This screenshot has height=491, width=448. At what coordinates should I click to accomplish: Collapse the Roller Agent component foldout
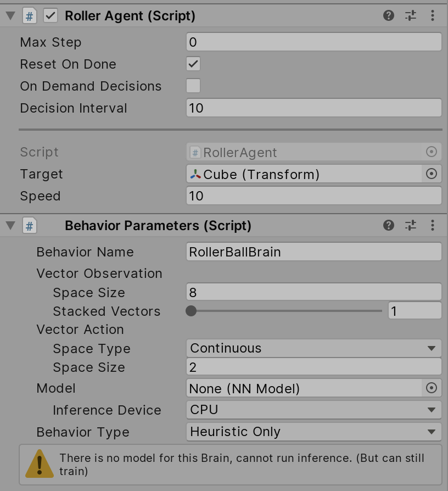click(9, 15)
